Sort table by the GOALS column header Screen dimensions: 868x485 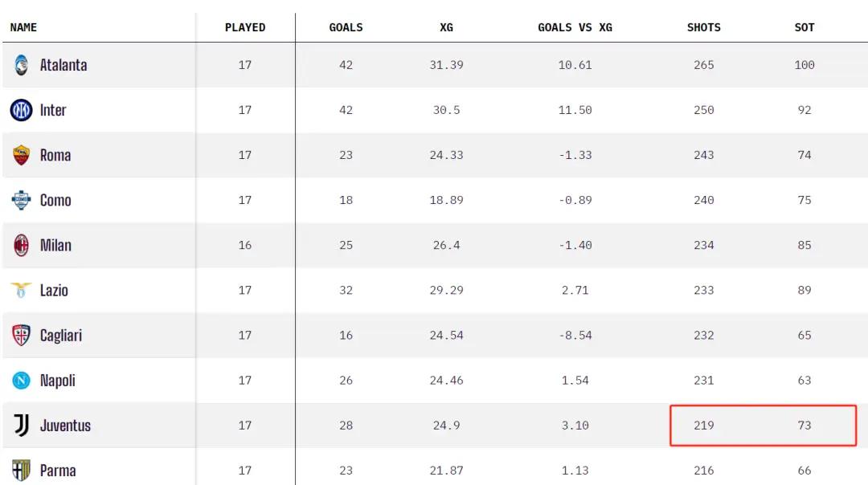click(x=346, y=27)
